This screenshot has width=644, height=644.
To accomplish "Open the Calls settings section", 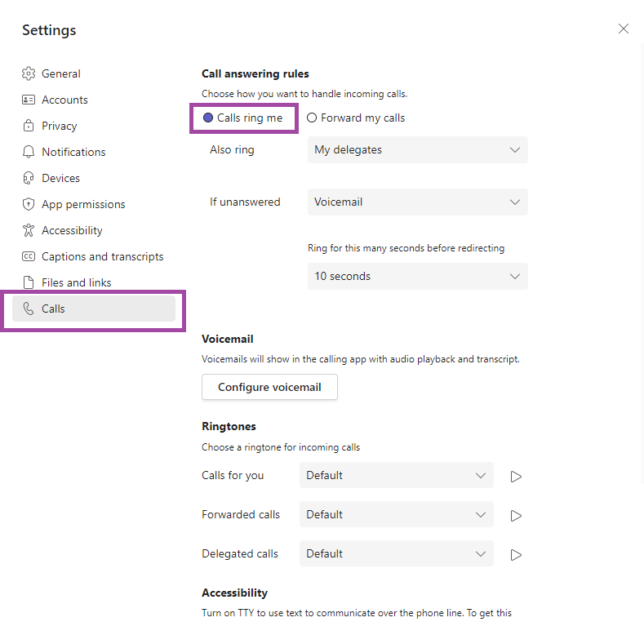I will [x=94, y=309].
